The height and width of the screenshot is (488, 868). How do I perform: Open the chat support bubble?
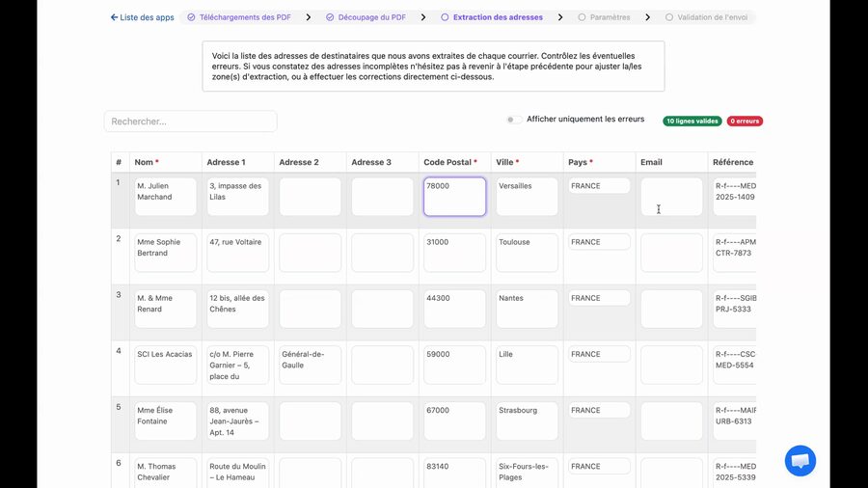click(800, 460)
